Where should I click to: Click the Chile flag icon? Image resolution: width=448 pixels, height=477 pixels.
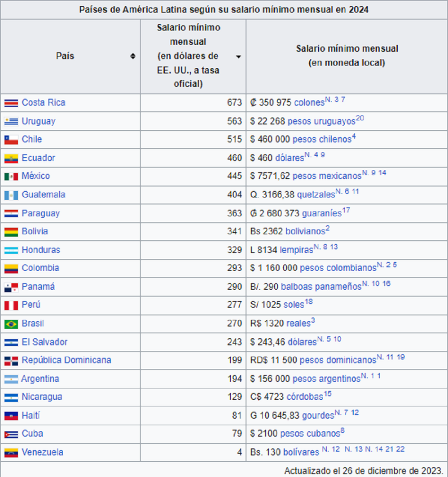(x=11, y=140)
